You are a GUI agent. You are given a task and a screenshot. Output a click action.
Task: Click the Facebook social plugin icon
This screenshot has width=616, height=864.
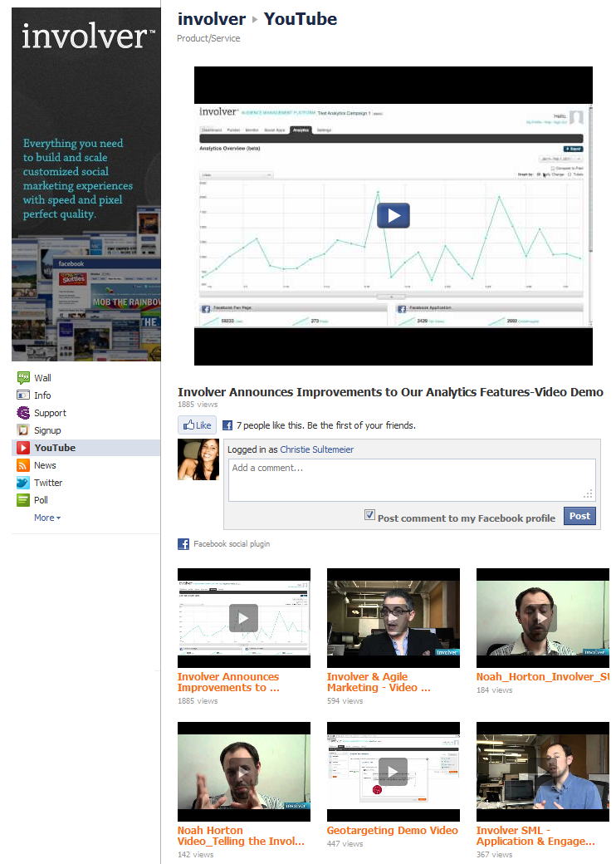pos(183,544)
